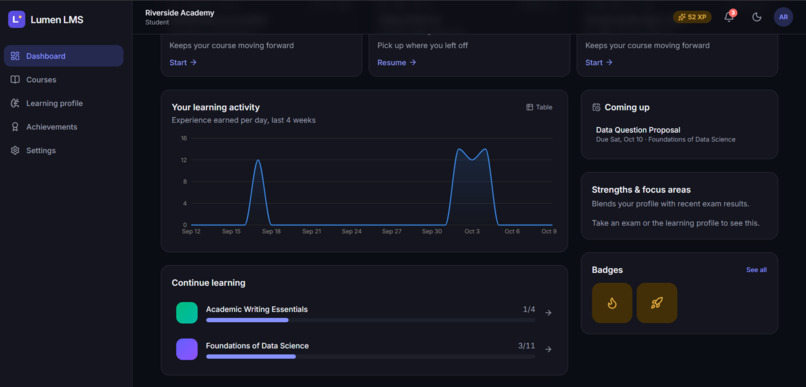The image size is (806, 387).
Task: Click the last card's Start link
Action: pos(599,62)
